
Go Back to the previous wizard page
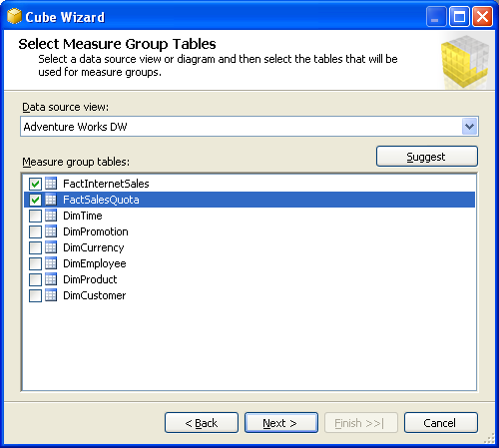[x=202, y=423]
